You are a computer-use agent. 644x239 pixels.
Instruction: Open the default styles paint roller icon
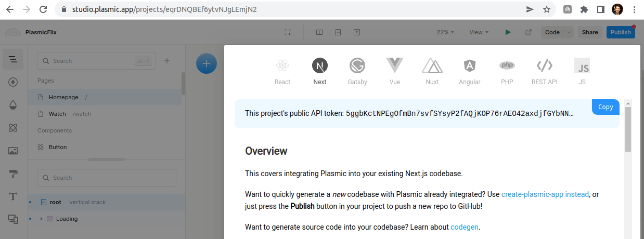pos(13,174)
